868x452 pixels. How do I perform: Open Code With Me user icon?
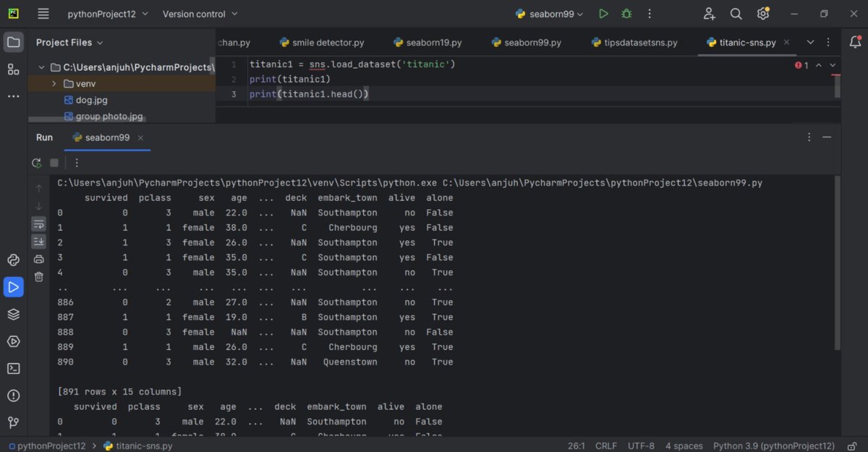709,14
